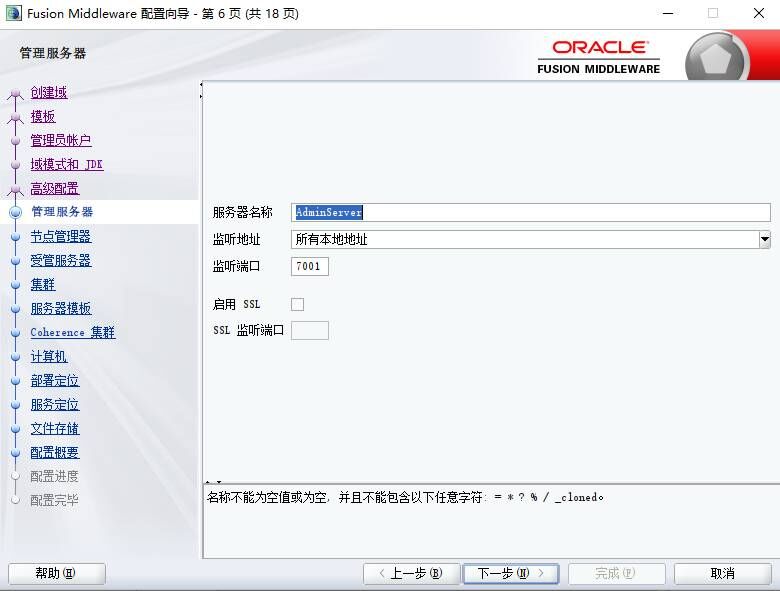Click the 域模式和 JDK step bullet icon
The image size is (780, 591).
[15, 165]
